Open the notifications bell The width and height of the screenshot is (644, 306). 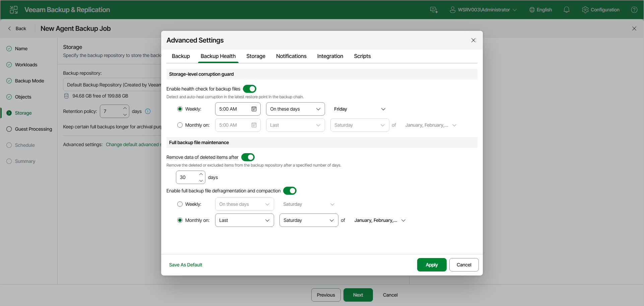tap(567, 10)
